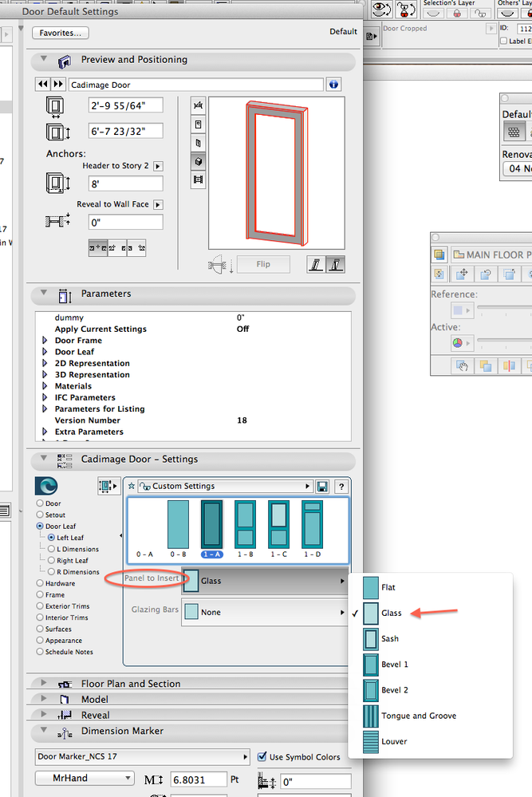The height and width of the screenshot is (797, 532).
Task: Adjust the Reference slider in Trace palette
Action: (x=504, y=309)
